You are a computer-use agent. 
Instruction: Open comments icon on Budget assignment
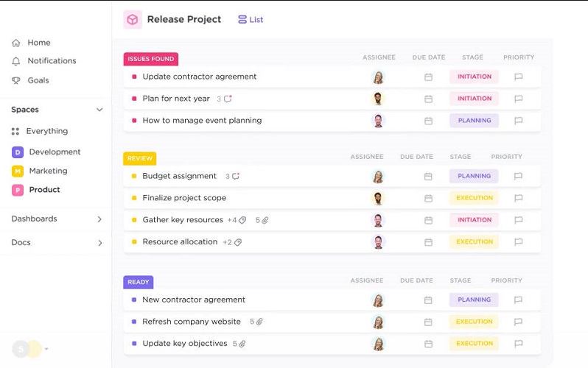tap(236, 176)
